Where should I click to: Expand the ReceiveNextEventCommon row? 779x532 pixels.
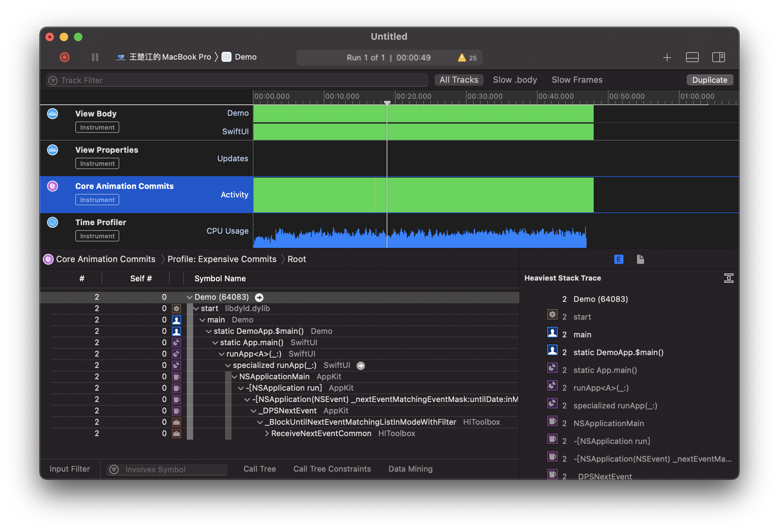[267, 434]
